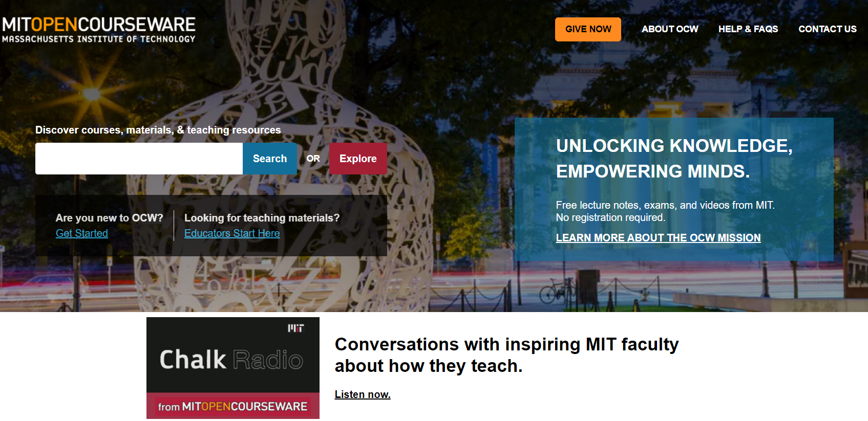Click the course search input field
Viewport: 868px width, 421px height.
(139, 159)
